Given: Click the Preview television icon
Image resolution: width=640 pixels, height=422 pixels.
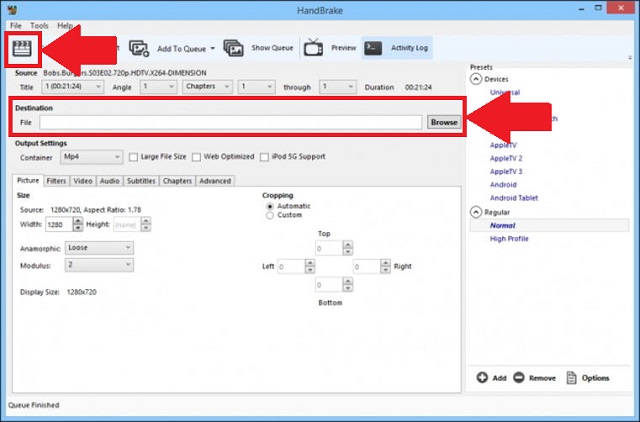Looking at the screenshot, I should tap(312, 47).
